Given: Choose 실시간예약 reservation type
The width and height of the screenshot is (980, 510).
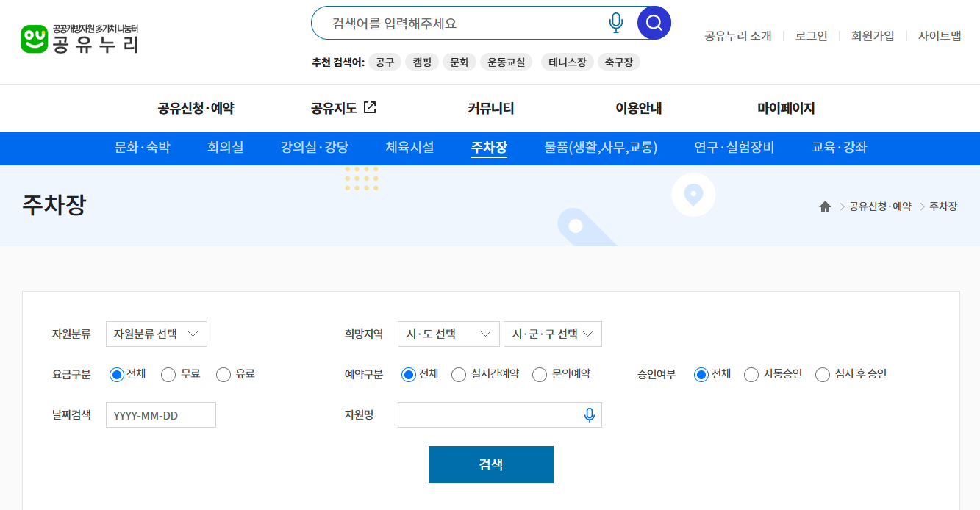Looking at the screenshot, I should tap(458, 374).
